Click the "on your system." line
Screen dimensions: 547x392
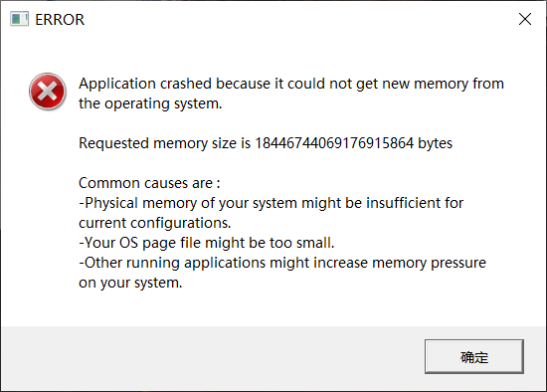130,283
